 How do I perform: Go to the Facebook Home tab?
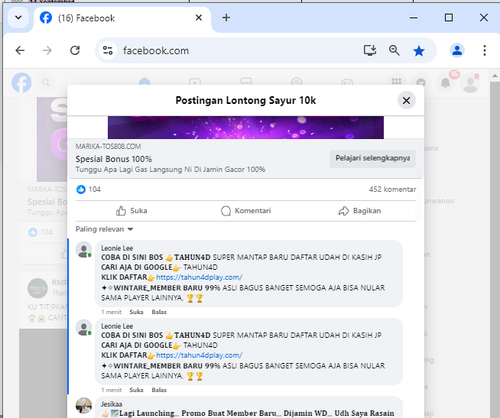coord(145,81)
